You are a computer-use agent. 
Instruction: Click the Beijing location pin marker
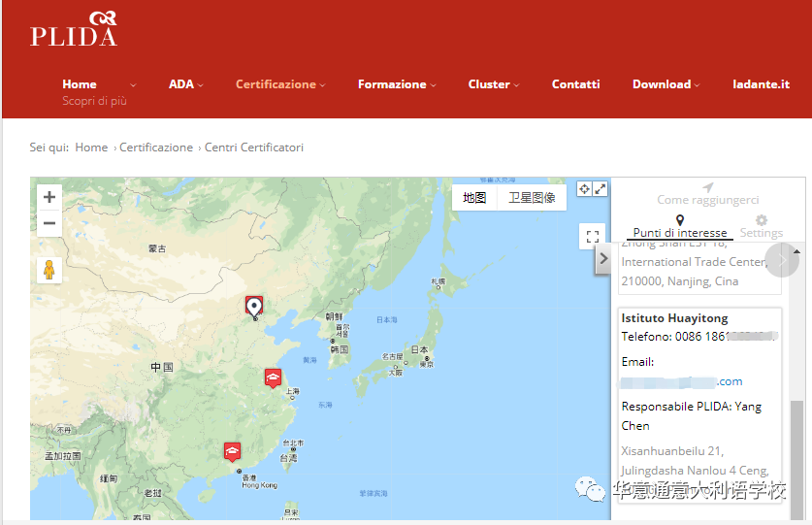point(254,307)
